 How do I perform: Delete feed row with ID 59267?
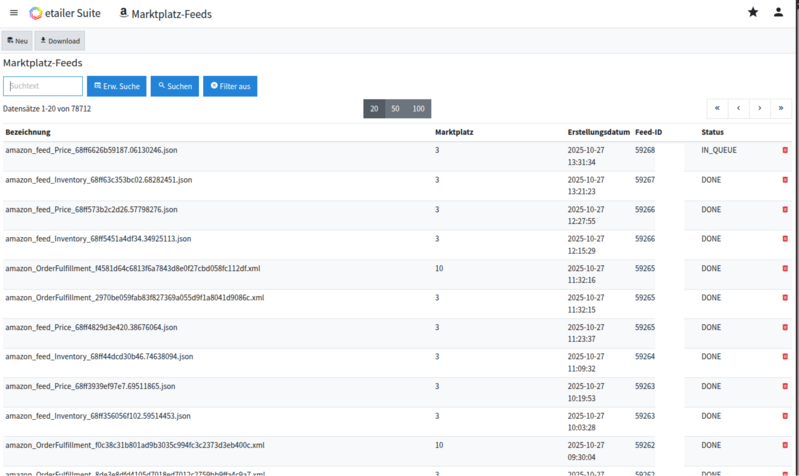point(785,180)
